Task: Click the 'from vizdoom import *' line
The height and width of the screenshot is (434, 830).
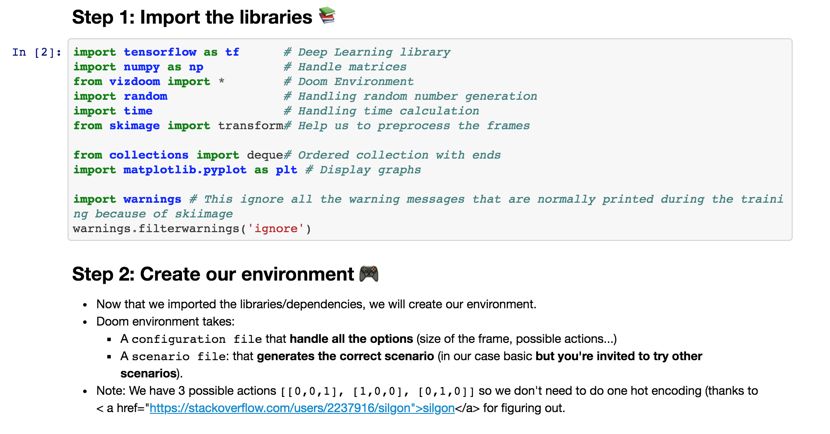Action: (x=149, y=82)
